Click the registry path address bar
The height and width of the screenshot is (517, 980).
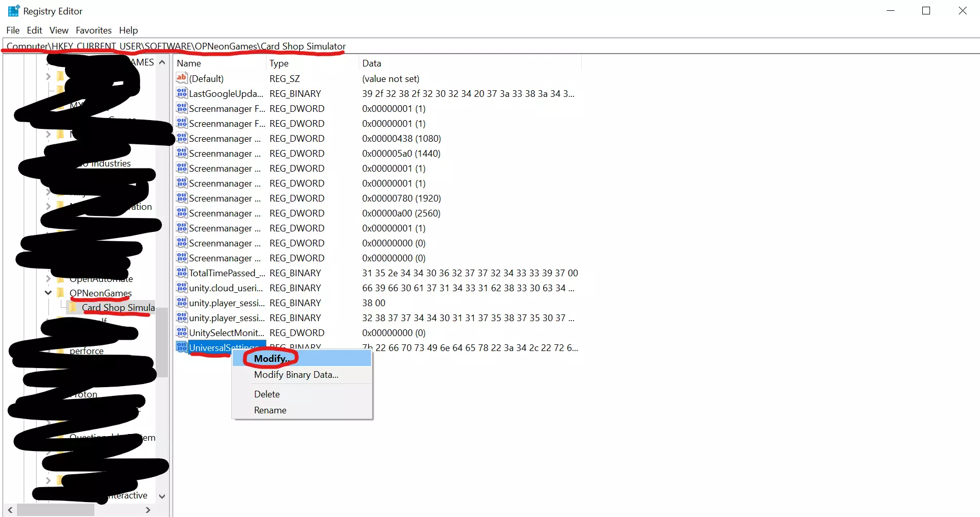[x=491, y=46]
